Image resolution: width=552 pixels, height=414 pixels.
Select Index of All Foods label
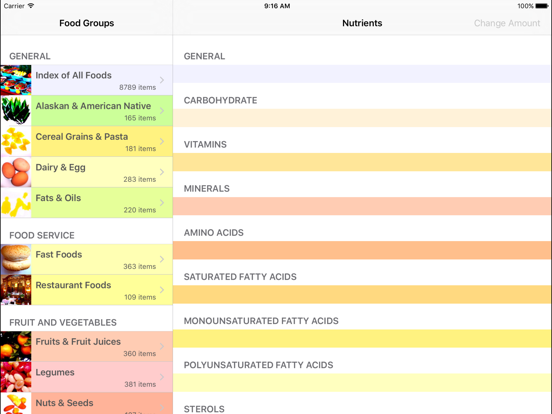[x=73, y=75]
